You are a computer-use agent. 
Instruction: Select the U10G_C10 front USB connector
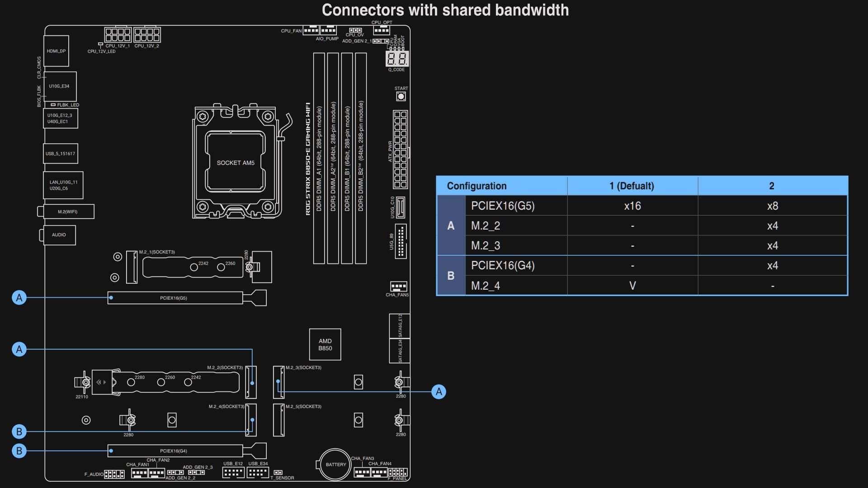click(401, 207)
